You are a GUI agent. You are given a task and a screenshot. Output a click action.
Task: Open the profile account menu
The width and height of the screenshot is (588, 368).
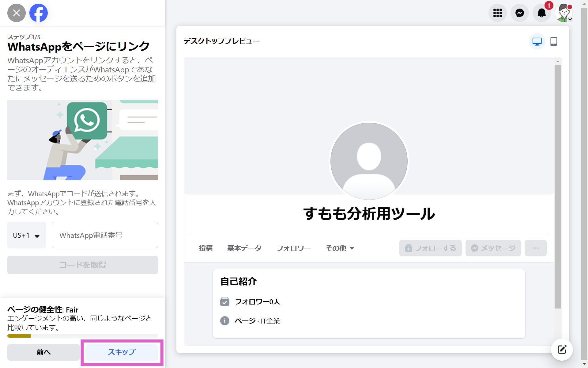point(563,13)
